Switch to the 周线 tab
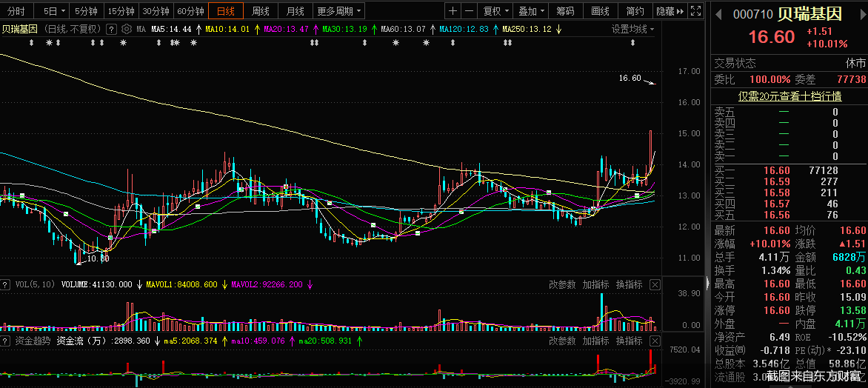Image resolution: width=868 pixels, height=388 pixels. (260, 10)
